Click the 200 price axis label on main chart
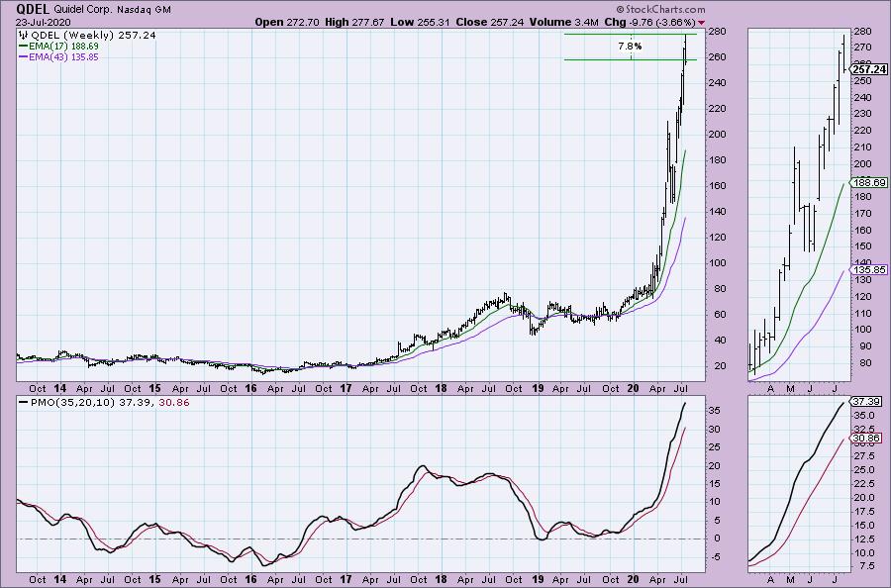 (x=717, y=134)
